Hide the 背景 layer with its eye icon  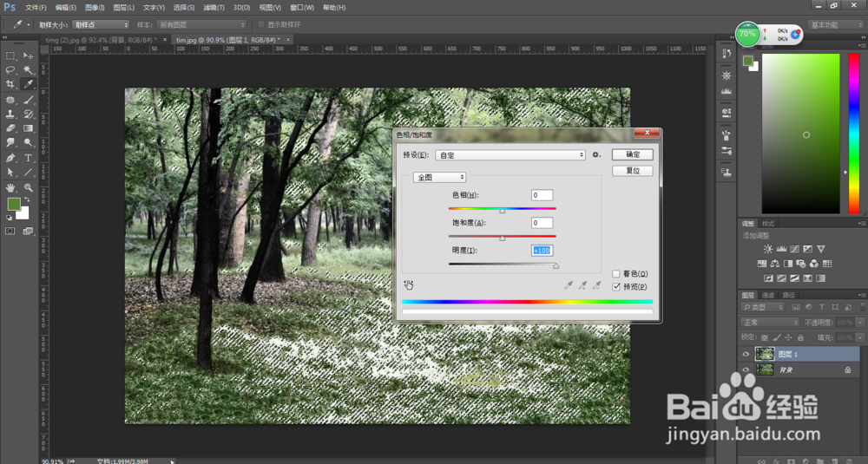[x=746, y=369]
